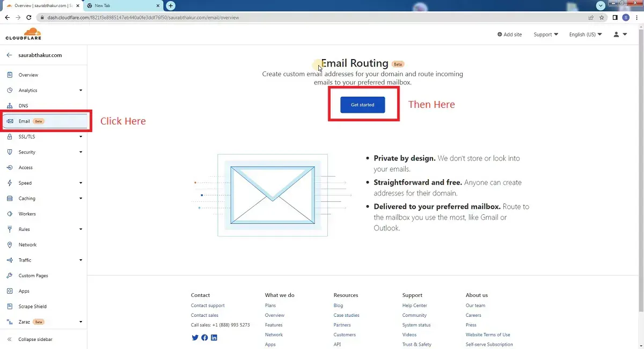Select the Overview saurabthakur.com browser tab
This screenshot has height=349, width=644.
42,5
